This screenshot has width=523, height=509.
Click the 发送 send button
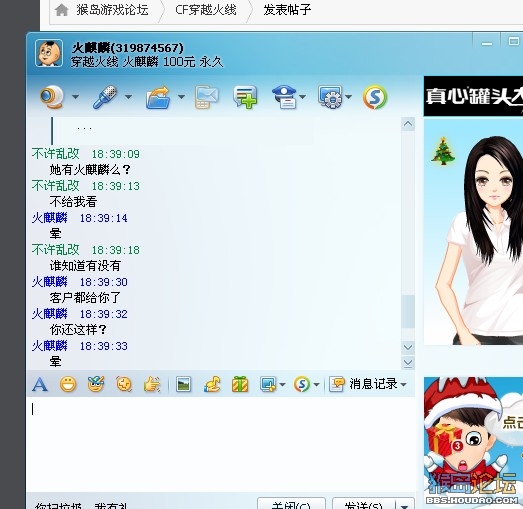364,503
